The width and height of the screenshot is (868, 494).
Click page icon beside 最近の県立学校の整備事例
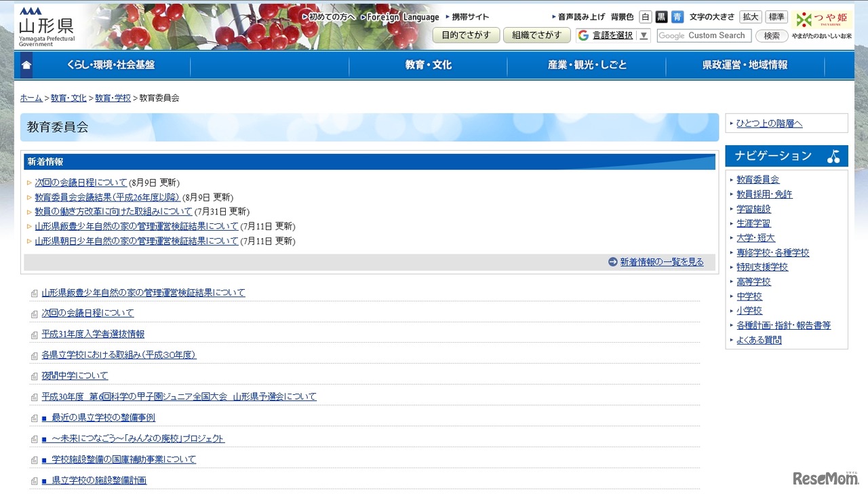34,419
